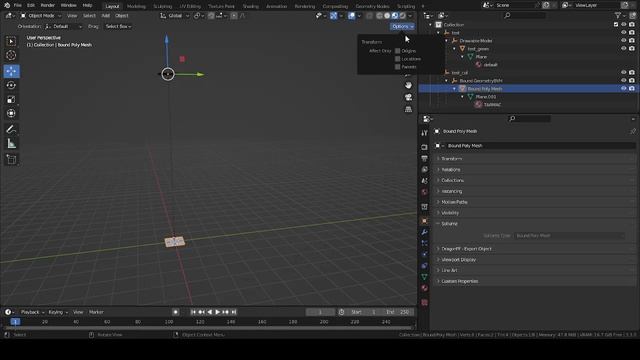Activate the Rotate tool
The height and width of the screenshot is (360, 640).
pyautogui.click(x=11, y=85)
